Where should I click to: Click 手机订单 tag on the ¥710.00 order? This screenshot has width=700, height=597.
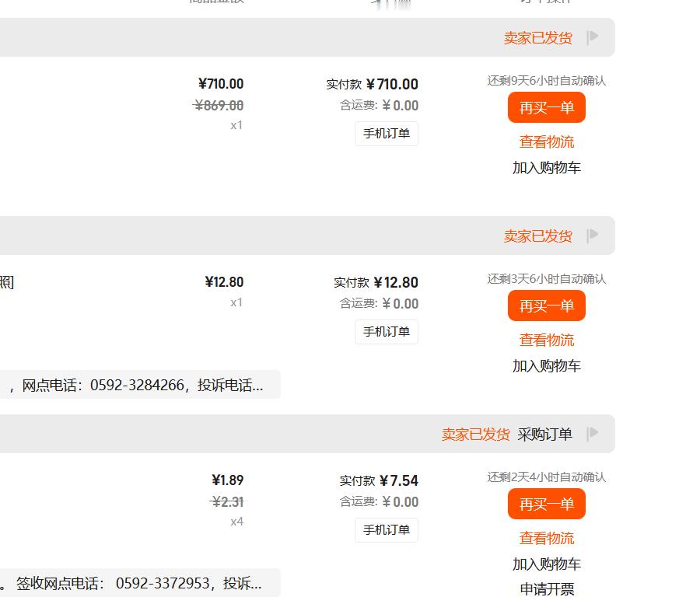[x=387, y=134]
